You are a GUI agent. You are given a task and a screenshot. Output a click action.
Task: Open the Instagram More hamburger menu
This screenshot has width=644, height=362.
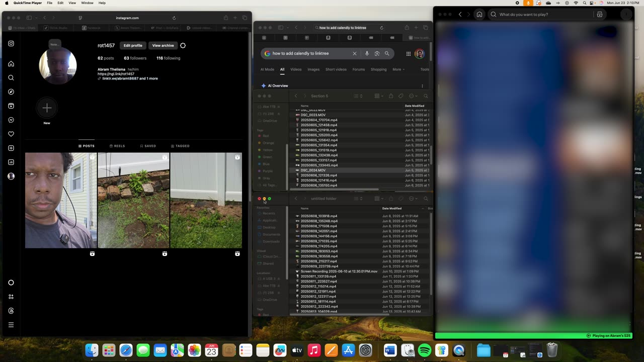[x=11, y=325]
